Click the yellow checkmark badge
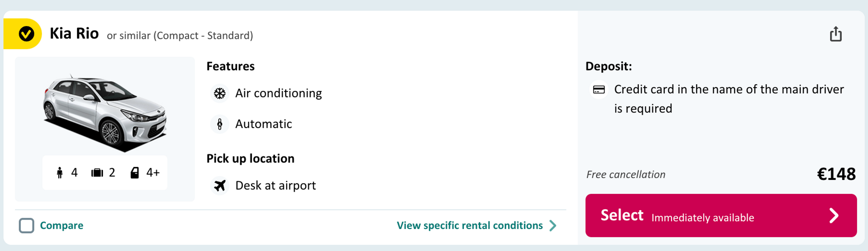The height and width of the screenshot is (251, 868). click(x=26, y=34)
